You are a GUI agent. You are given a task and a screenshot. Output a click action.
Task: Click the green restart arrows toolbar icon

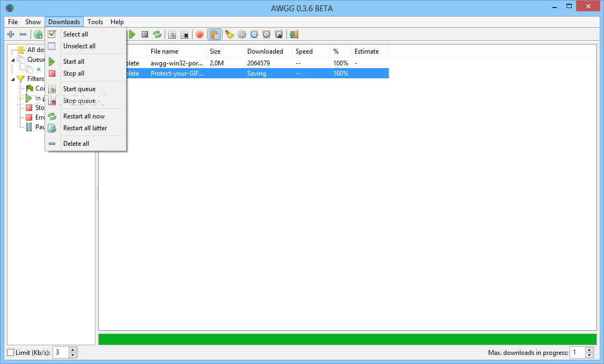click(157, 34)
